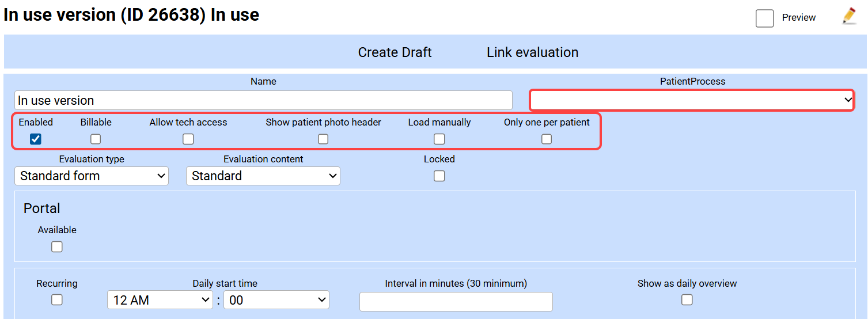Viewport: 868px width, 319px height.
Task: Open the PatientProcess dropdown
Action: [691, 100]
